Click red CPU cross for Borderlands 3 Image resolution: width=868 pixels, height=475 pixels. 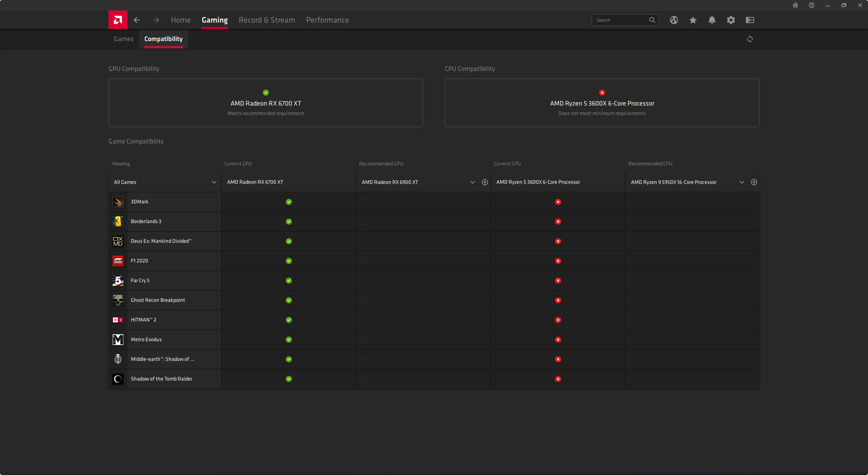[558, 222]
